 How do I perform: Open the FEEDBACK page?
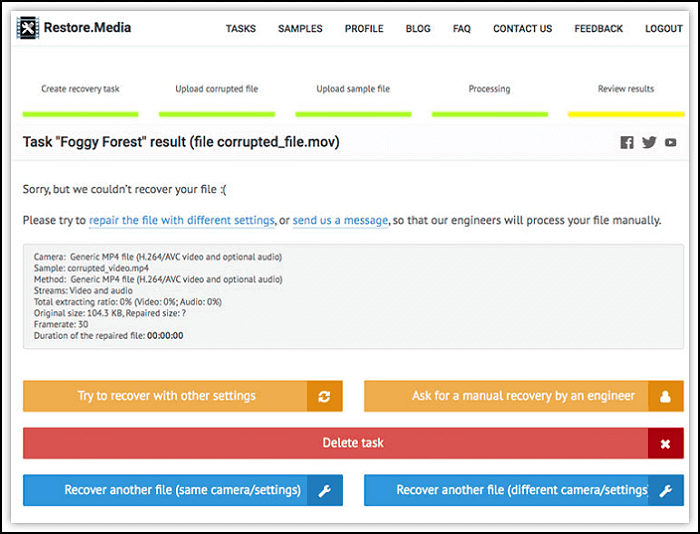(x=598, y=29)
